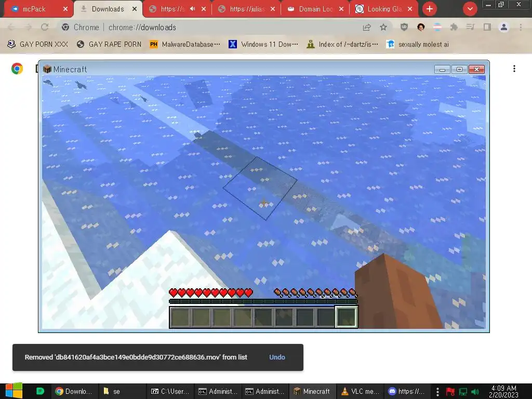Open the 7-Zip C:\User... taskbar item
Image resolution: width=532 pixels, height=399 pixels.
pyautogui.click(x=170, y=391)
